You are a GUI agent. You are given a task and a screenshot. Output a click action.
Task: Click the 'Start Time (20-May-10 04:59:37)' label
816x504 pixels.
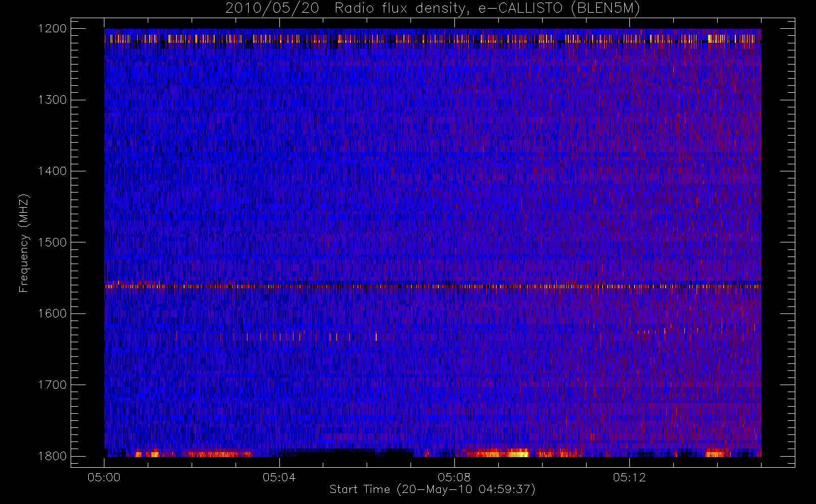pos(432,489)
